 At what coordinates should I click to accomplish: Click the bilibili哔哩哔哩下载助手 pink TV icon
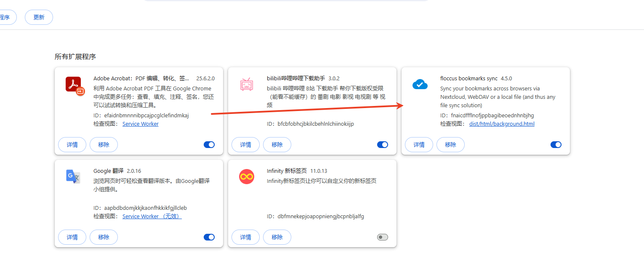point(247,84)
